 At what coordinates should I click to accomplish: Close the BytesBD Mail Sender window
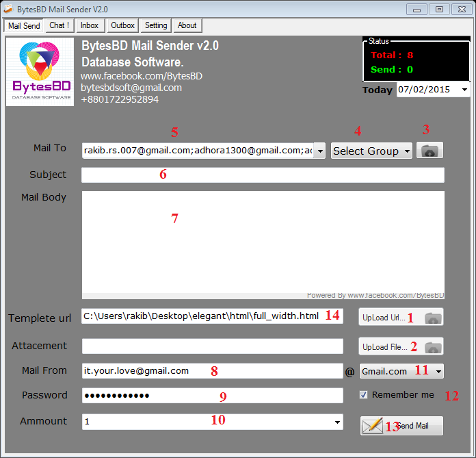pos(462,10)
